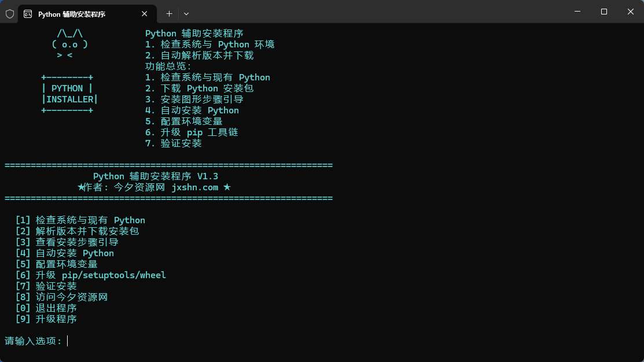Maximize the terminal window
The image size is (644, 362).
coord(604,12)
